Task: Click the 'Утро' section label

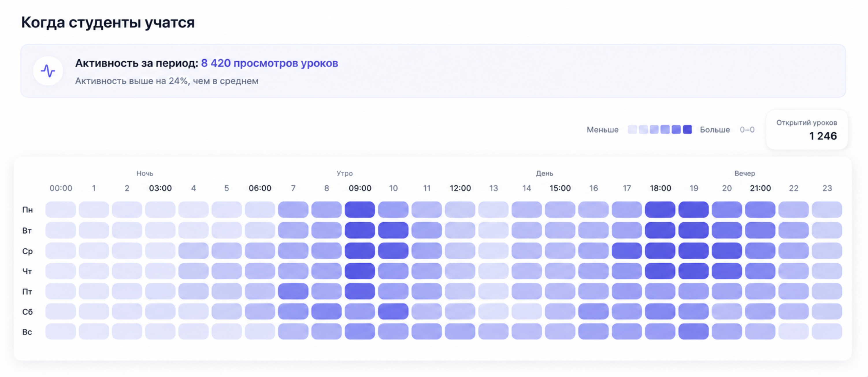Action: 344,173
